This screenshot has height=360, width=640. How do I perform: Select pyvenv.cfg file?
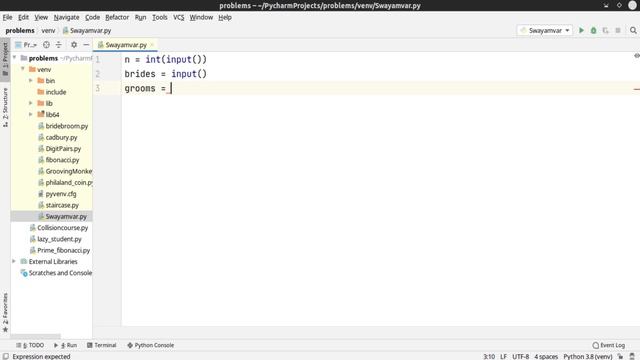click(57, 194)
